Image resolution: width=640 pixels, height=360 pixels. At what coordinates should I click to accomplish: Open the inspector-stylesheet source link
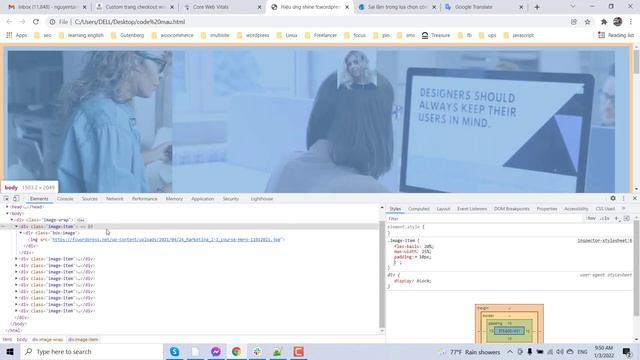point(604,241)
